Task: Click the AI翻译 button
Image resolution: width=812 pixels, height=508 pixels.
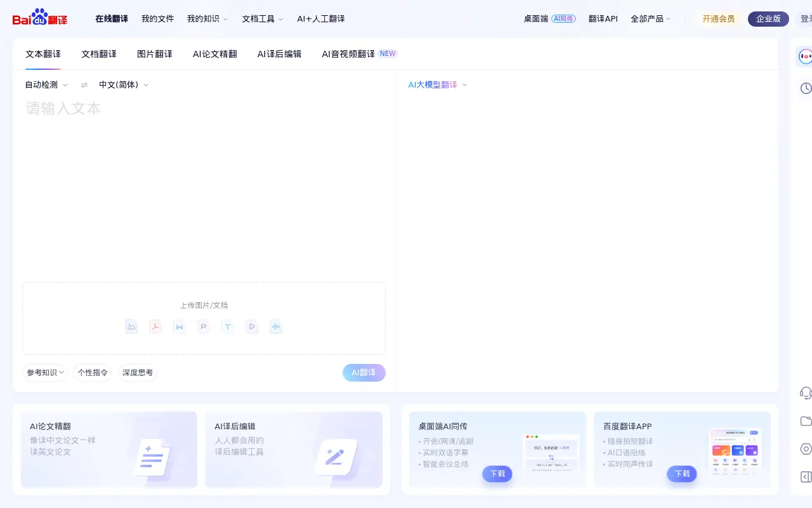Action: pos(363,373)
